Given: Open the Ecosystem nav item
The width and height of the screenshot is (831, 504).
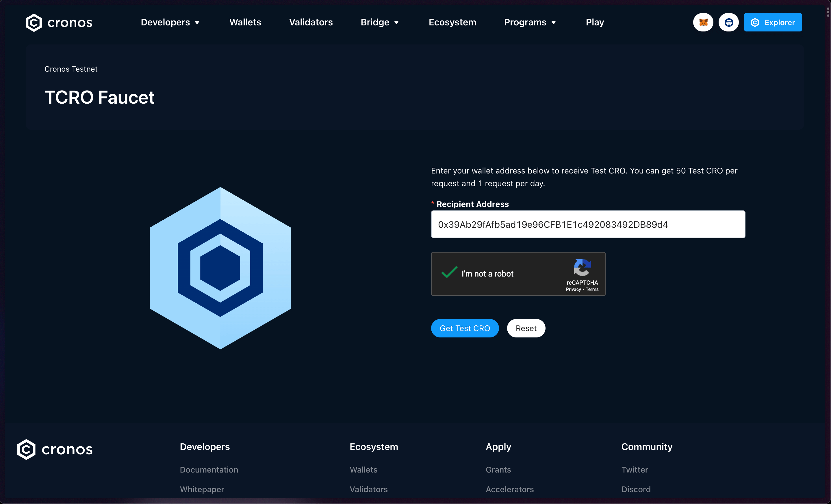Looking at the screenshot, I should tap(452, 22).
